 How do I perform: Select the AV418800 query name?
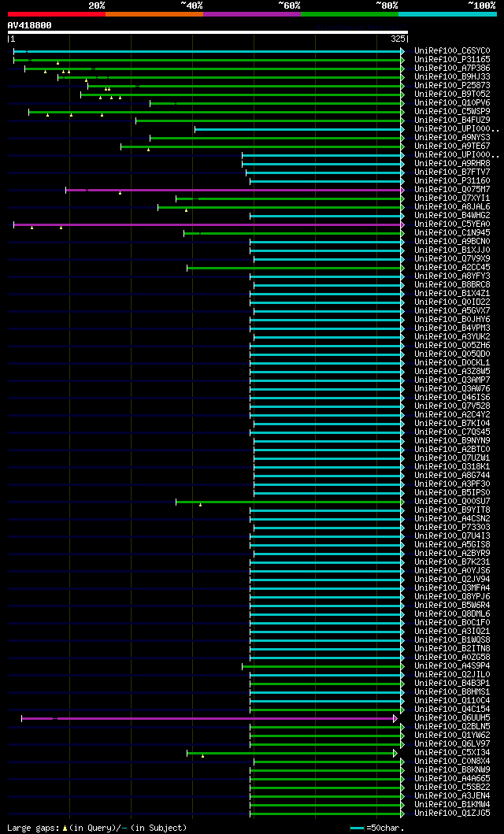(30, 25)
